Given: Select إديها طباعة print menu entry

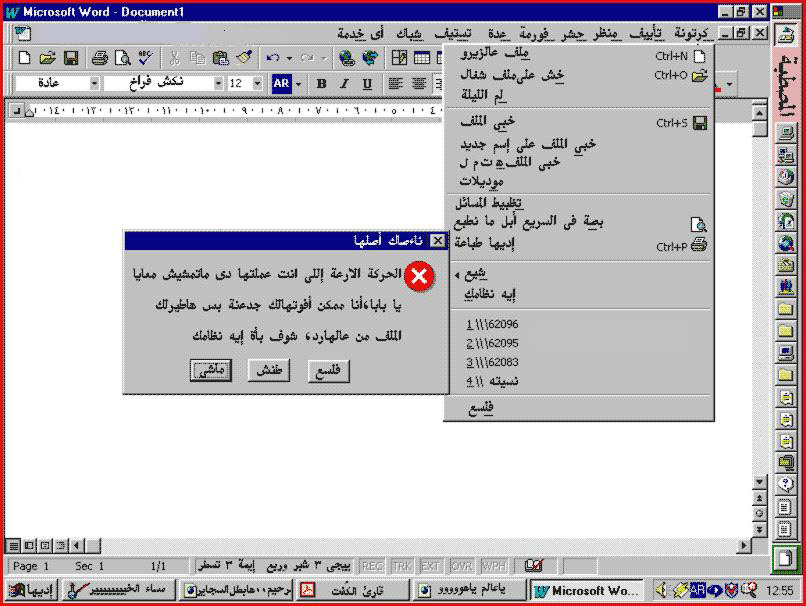Looking at the screenshot, I should pos(579,244).
